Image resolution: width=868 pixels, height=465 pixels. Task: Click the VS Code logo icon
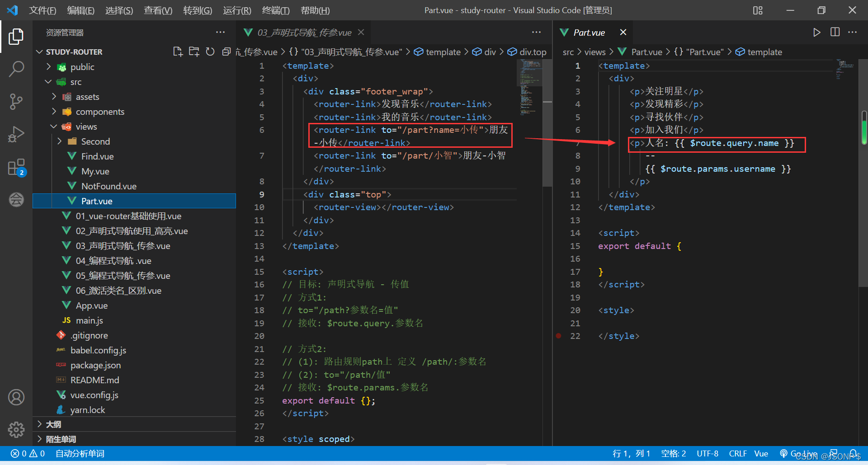click(12, 10)
